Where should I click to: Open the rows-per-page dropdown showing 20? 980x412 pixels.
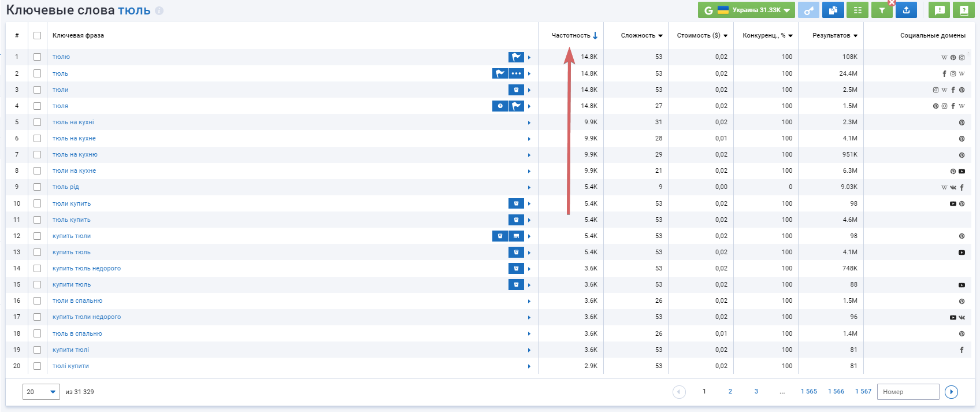tap(41, 392)
